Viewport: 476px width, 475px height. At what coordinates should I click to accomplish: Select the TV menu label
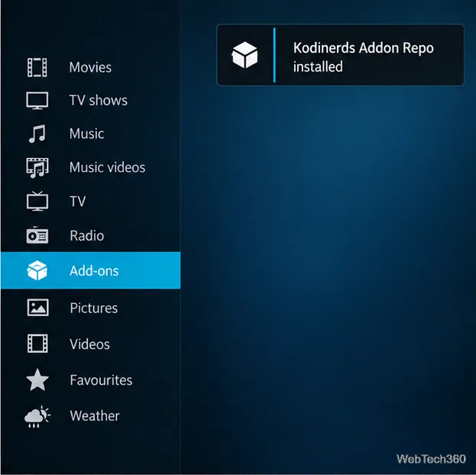tap(78, 202)
